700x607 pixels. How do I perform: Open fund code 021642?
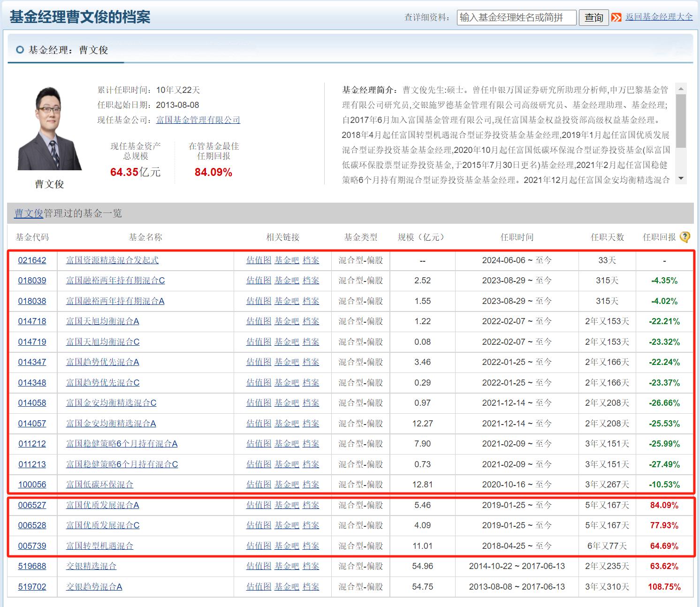click(x=32, y=260)
